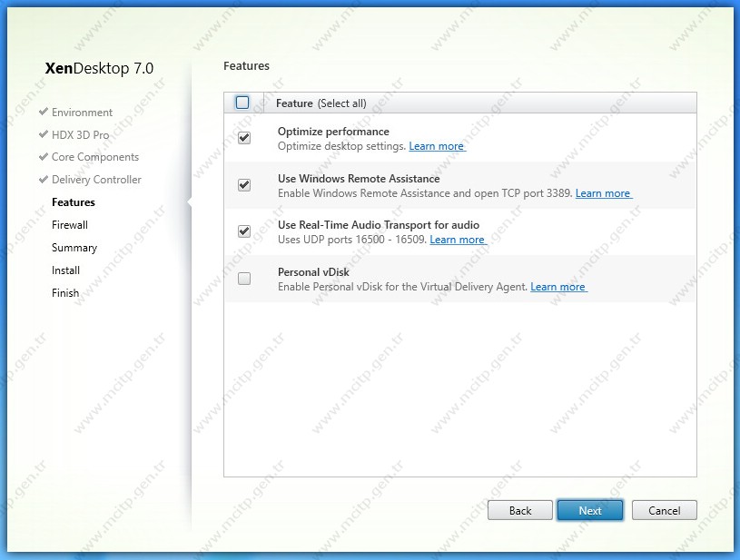
Task: Cancel the XenDesktop installation
Action: coord(664,510)
